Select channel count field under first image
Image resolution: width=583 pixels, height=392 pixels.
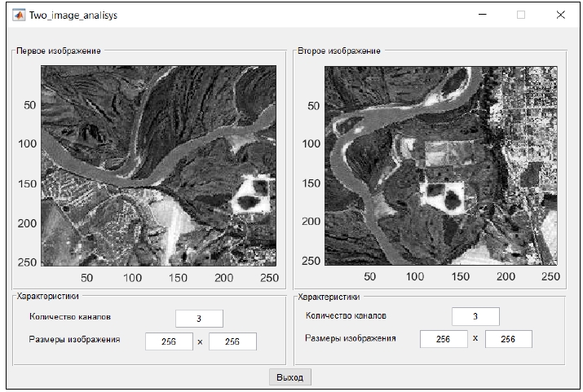click(199, 318)
